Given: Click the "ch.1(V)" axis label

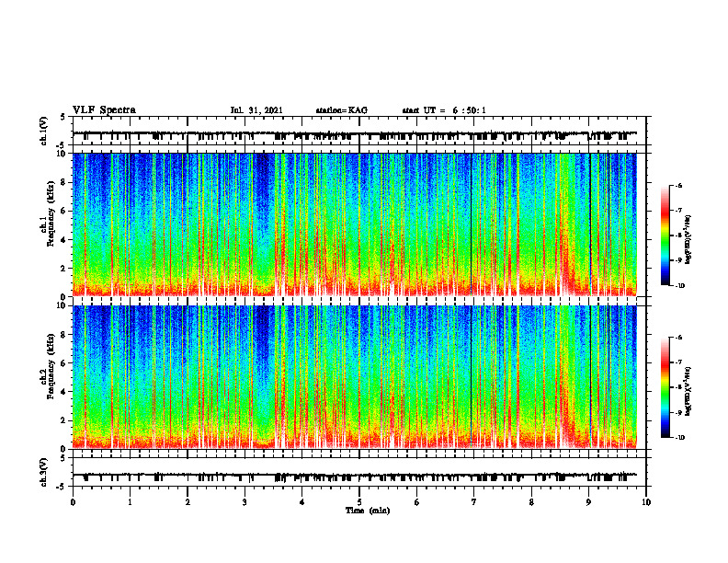Looking at the screenshot, I should [x=43, y=131].
